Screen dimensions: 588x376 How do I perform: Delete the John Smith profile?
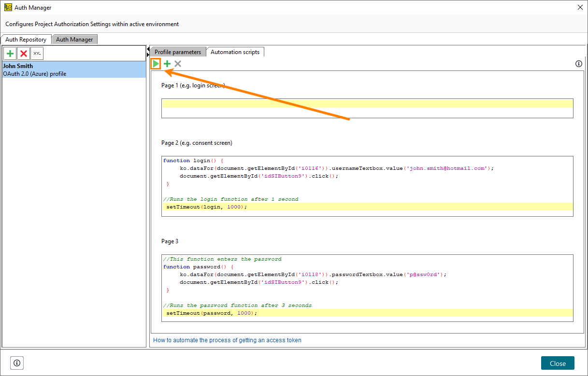[23, 53]
